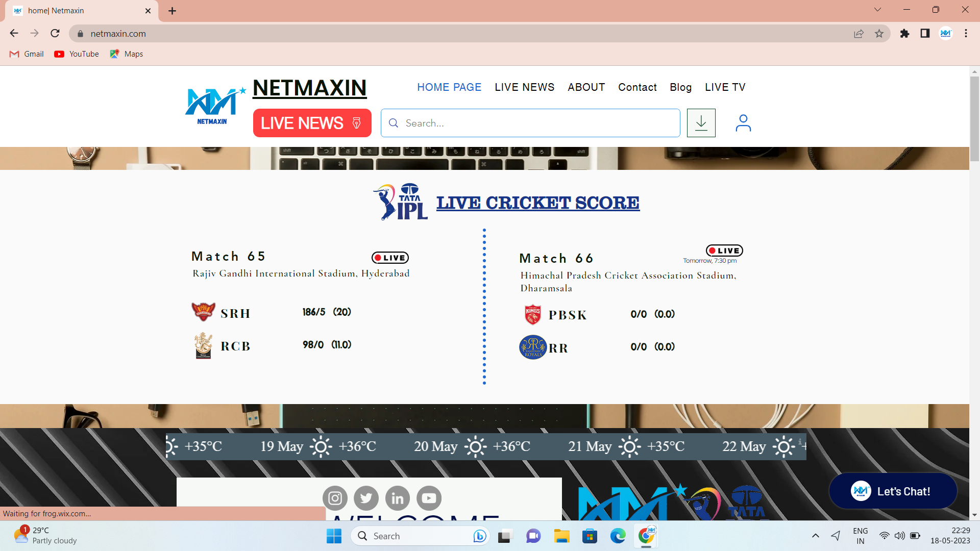This screenshot has height=551, width=980.
Task: Click the Netmaxin logo image
Action: tap(215, 106)
